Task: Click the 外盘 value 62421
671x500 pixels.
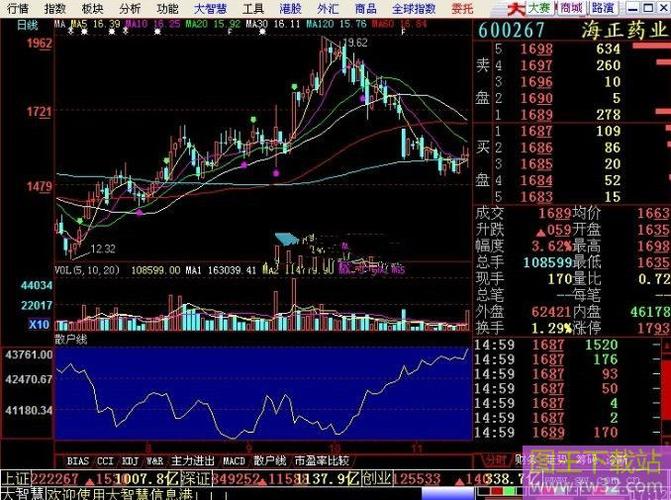Action: (x=551, y=312)
